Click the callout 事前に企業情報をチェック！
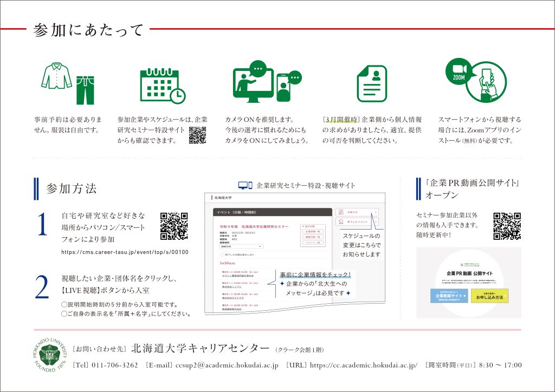 315,275
